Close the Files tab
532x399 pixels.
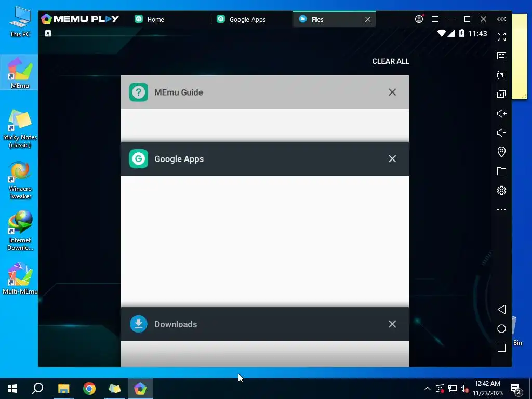coord(368,19)
